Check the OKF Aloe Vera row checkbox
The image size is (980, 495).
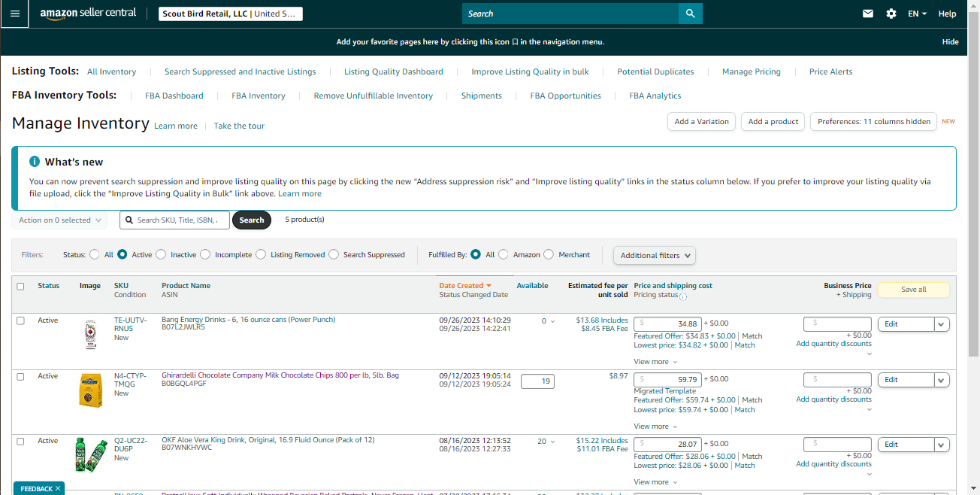point(20,441)
